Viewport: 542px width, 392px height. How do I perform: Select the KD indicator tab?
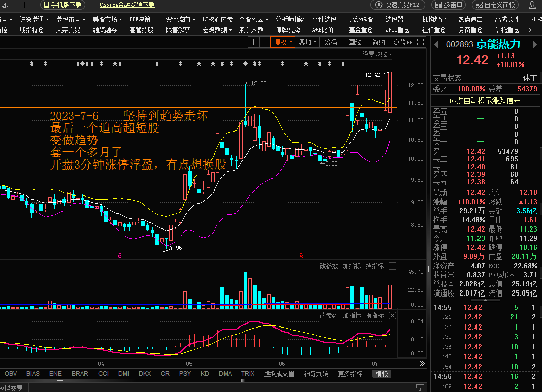[x=205, y=374]
